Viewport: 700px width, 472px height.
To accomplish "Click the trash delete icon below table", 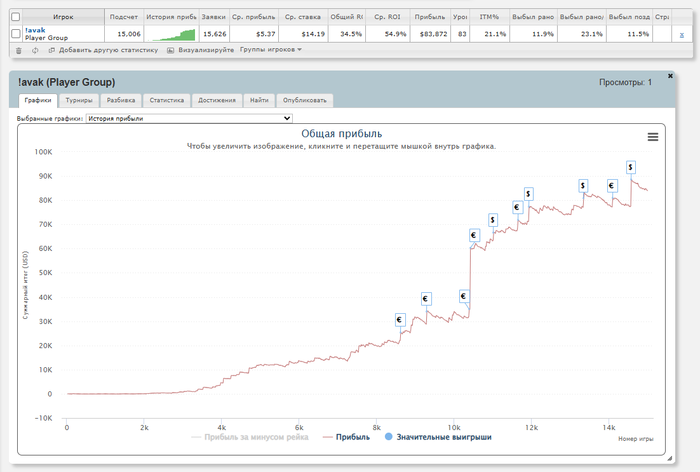I will point(18,49).
